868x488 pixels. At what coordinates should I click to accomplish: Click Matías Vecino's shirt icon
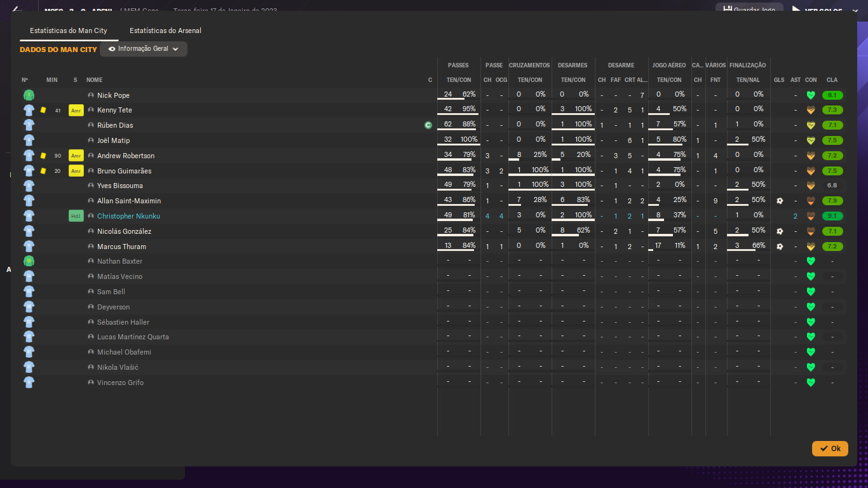tap(29, 276)
